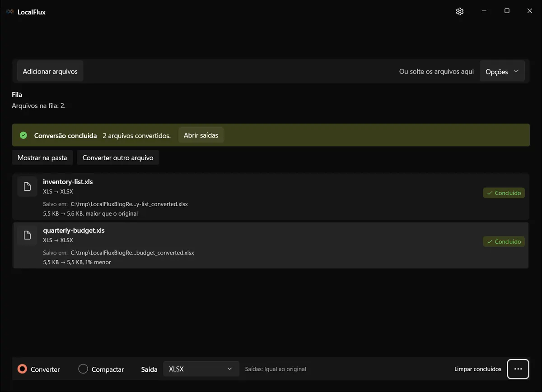Select the inventory-list.xls file name

coord(68,182)
